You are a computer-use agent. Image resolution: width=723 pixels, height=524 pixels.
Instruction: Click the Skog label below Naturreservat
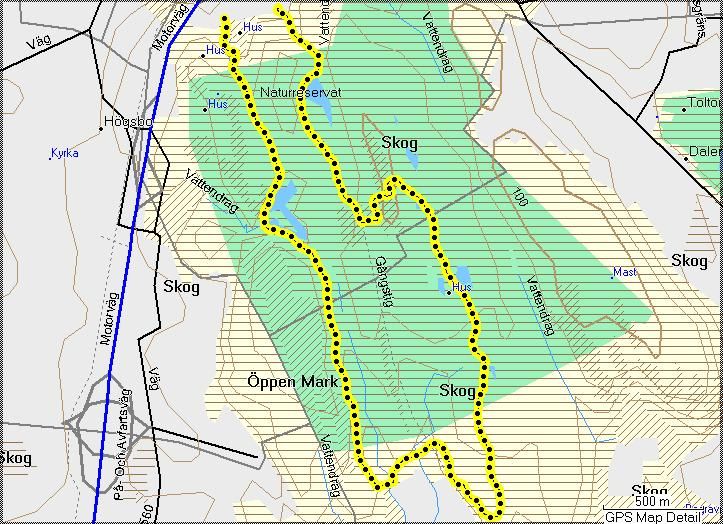coord(399,144)
